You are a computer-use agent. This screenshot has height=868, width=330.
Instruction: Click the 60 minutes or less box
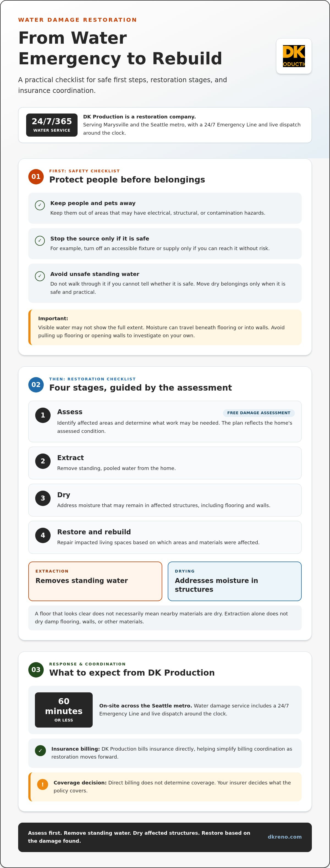64,710
